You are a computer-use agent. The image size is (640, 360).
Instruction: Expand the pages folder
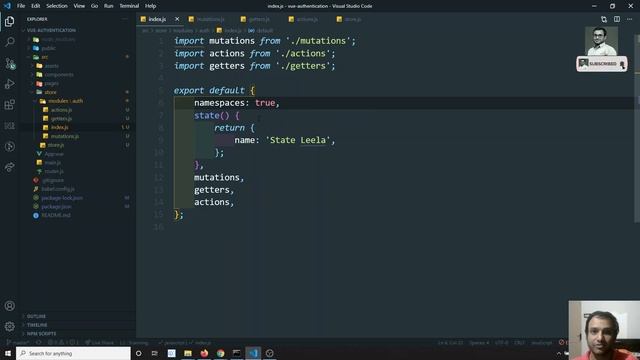tap(51, 83)
